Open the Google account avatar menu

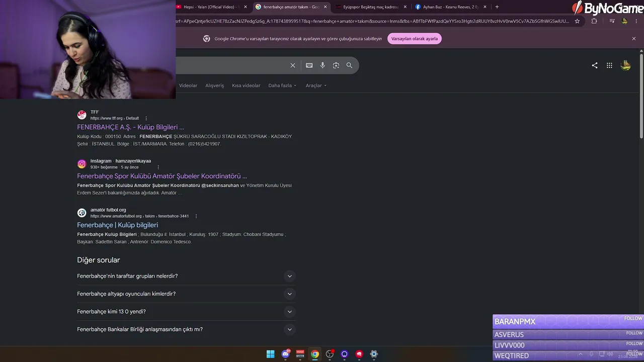(x=626, y=65)
